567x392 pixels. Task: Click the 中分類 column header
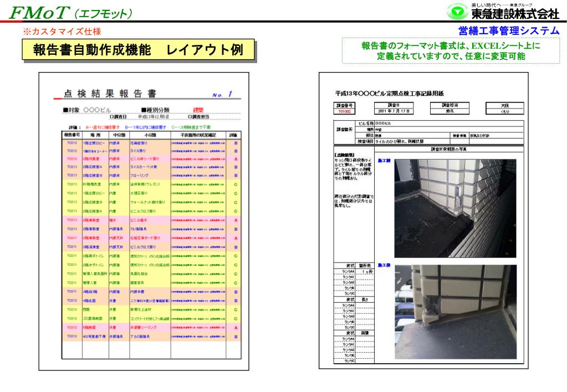point(119,135)
